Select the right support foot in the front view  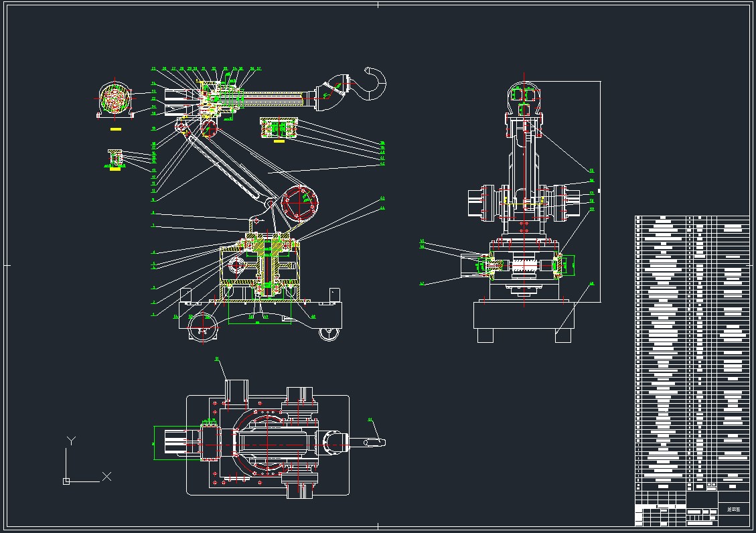[563, 335]
